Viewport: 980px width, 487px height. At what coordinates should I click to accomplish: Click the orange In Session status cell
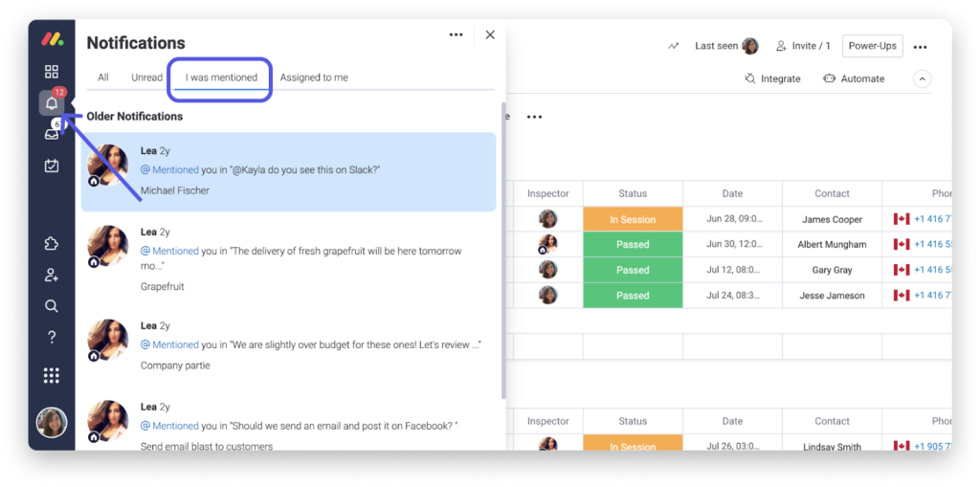(633, 219)
